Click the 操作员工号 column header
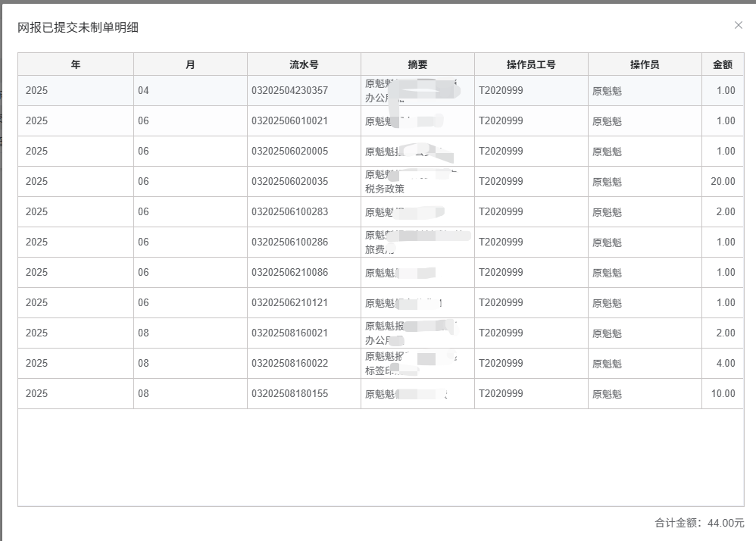Image resolution: width=756 pixels, height=541 pixels. (x=531, y=64)
